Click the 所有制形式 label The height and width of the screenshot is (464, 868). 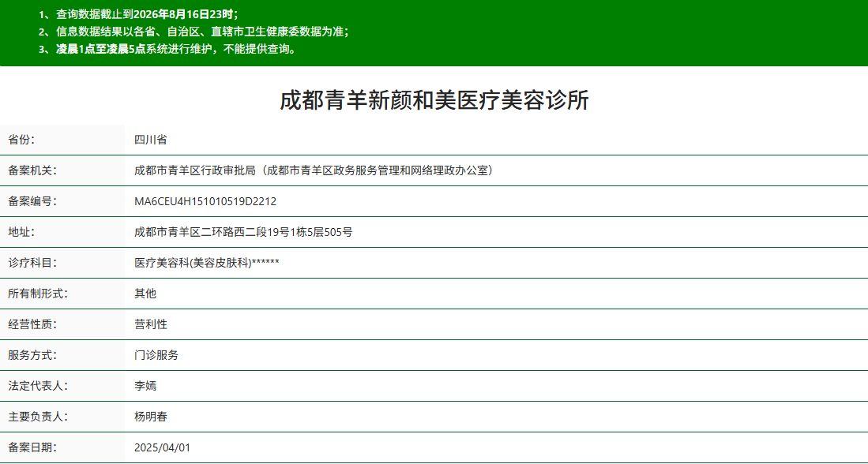pyautogui.click(x=38, y=294)
